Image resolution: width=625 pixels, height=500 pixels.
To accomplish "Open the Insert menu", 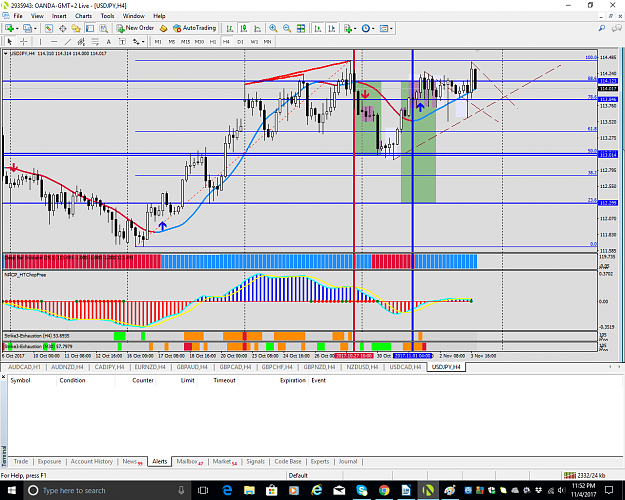I will click(x=59, y=16).
